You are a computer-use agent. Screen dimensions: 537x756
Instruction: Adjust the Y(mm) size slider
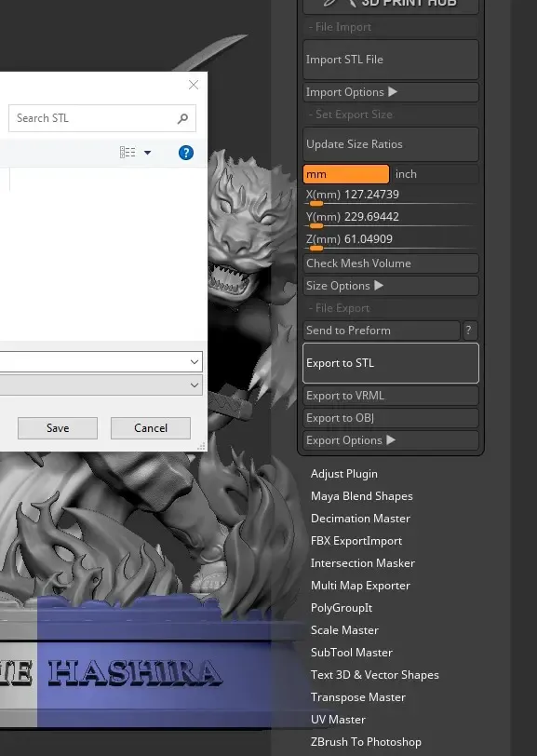391,220
